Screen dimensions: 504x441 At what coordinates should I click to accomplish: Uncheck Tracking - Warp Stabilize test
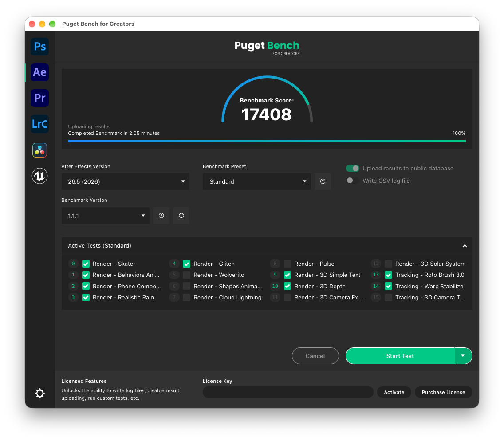click(x=389, y=287)
